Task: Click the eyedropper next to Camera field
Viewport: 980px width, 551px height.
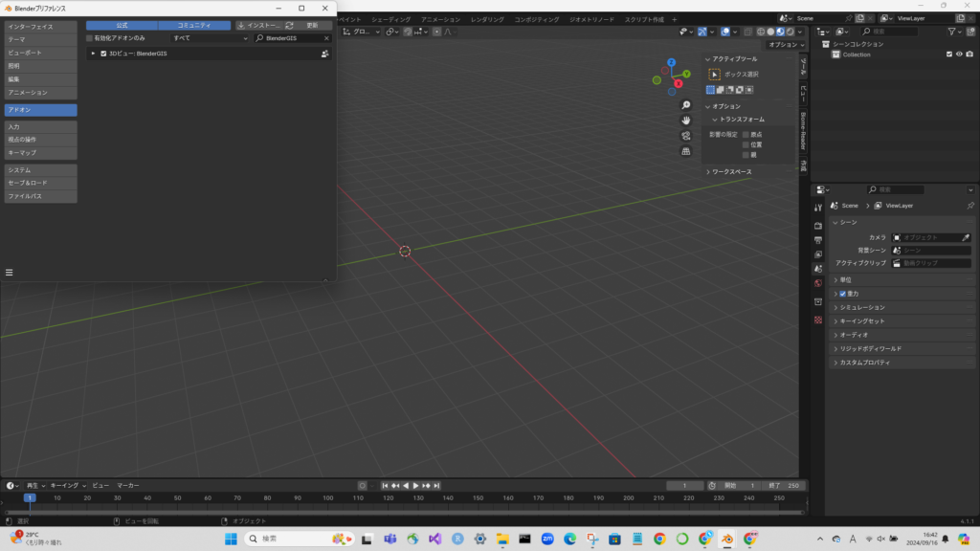Action: coord(966,237)
